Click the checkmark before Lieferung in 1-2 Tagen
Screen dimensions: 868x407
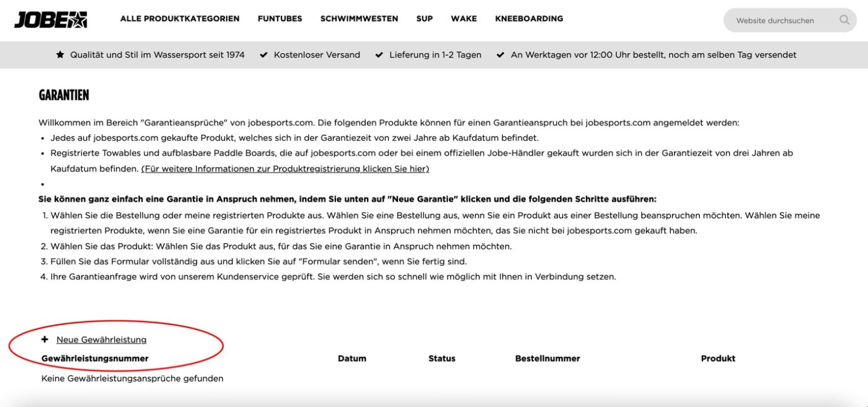(x=379, y=55)
